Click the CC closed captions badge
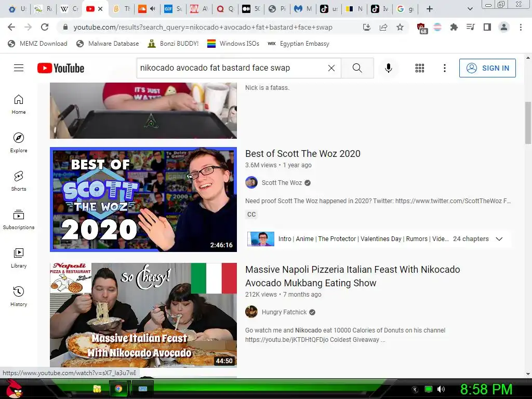Image resolution: width=532 pixels, height=399 pixels. tap(251, 215)
